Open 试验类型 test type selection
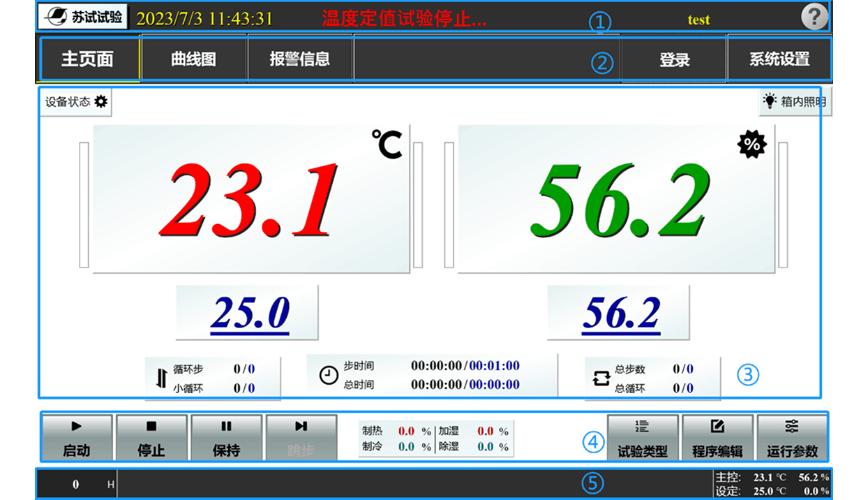The width and height of the screenshot is (868, 500). (x=643, y=439)
